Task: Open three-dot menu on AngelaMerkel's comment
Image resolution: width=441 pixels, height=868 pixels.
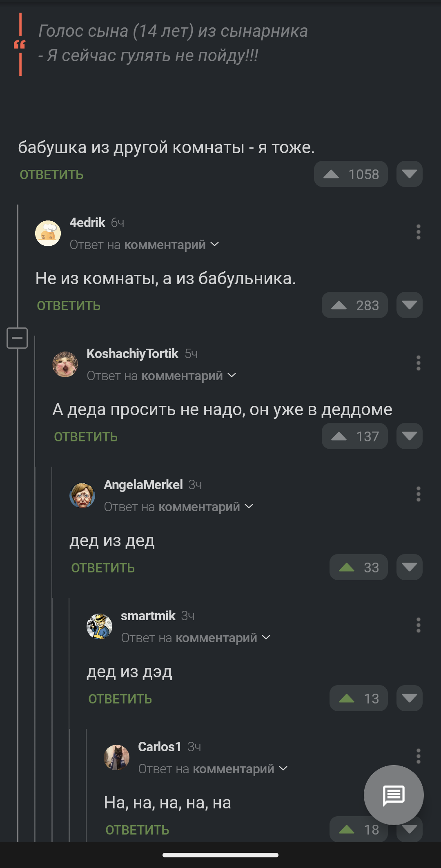Action: pyautogui.click(x=418, y=494)
